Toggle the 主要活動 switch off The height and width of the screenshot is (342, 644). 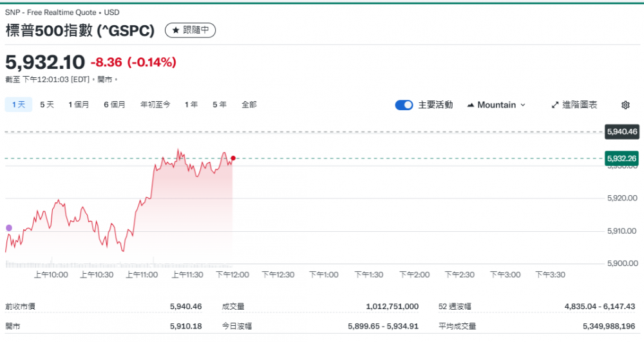pos(404,105)
